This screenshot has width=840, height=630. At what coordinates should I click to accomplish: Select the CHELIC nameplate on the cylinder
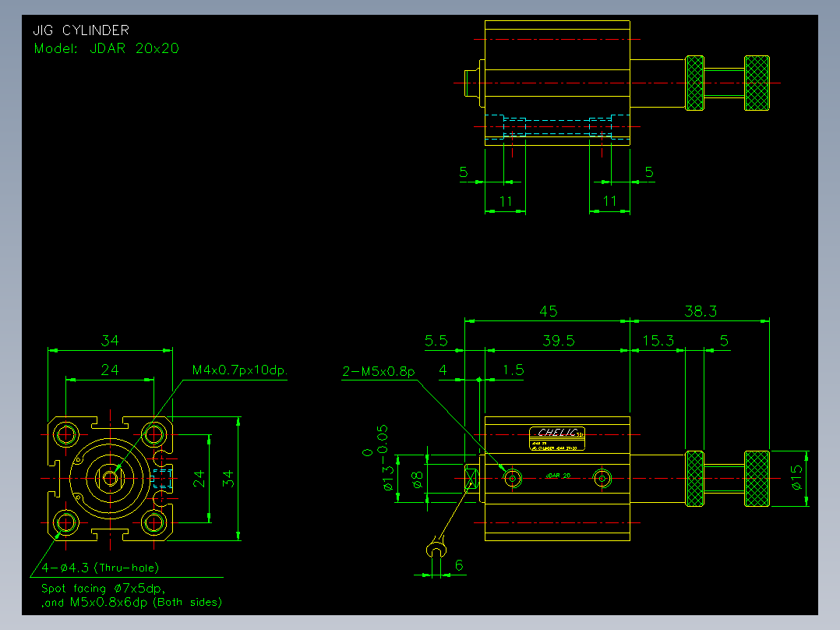pos(557,439)
